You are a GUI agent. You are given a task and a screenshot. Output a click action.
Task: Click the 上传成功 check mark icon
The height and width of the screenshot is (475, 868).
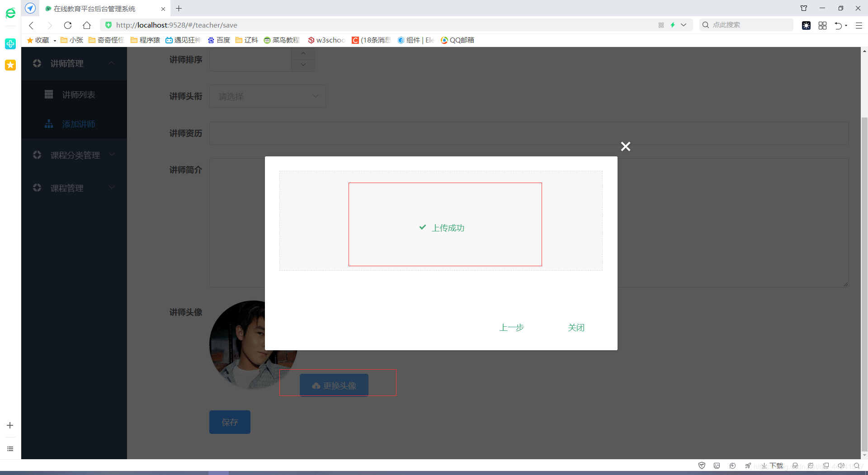tap(423, 227)
